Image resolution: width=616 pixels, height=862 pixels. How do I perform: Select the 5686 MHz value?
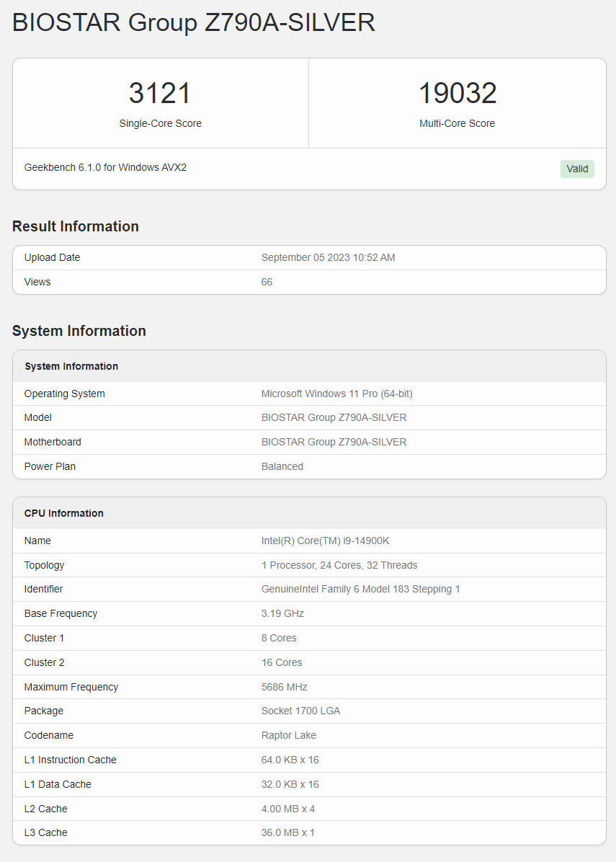(284, 687)
